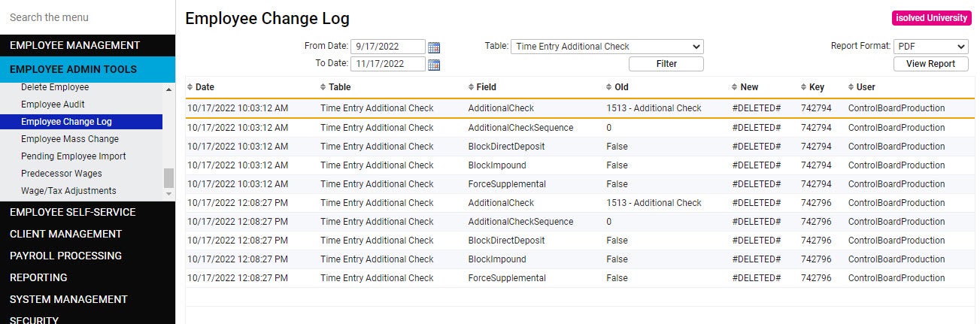
Task: Sort by the New column arrows
Action: point(735,87)
